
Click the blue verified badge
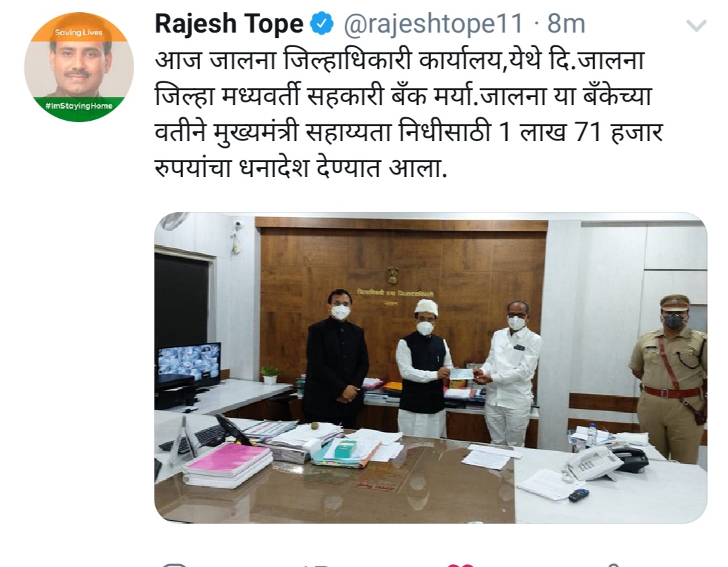tap(322, 24)
